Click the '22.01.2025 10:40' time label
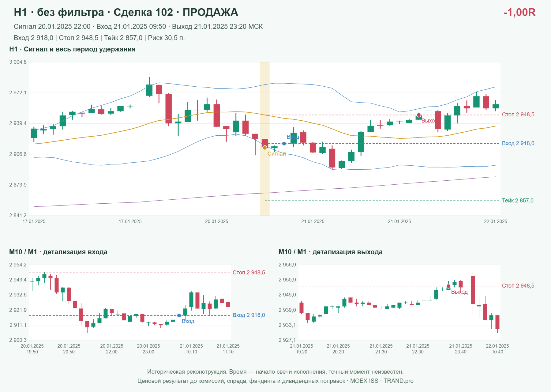The height and width of the screenshot is (392, 551). (497, 349)
